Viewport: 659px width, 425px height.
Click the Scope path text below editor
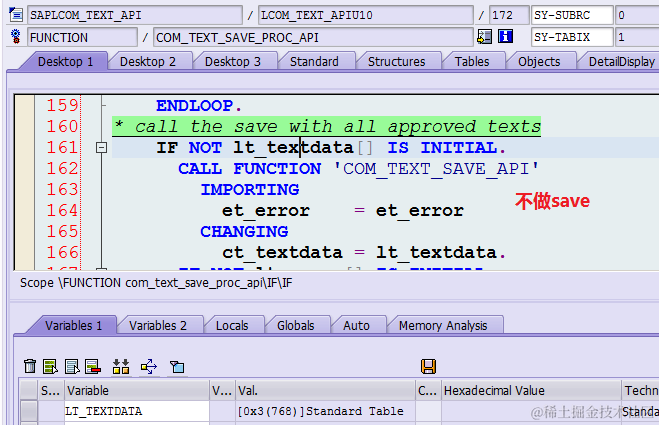pos(156,283)
